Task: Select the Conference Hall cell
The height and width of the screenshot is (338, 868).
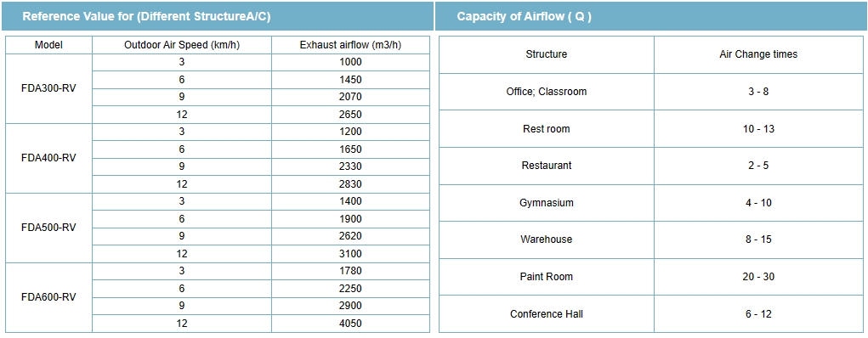Action: [547, 314]
